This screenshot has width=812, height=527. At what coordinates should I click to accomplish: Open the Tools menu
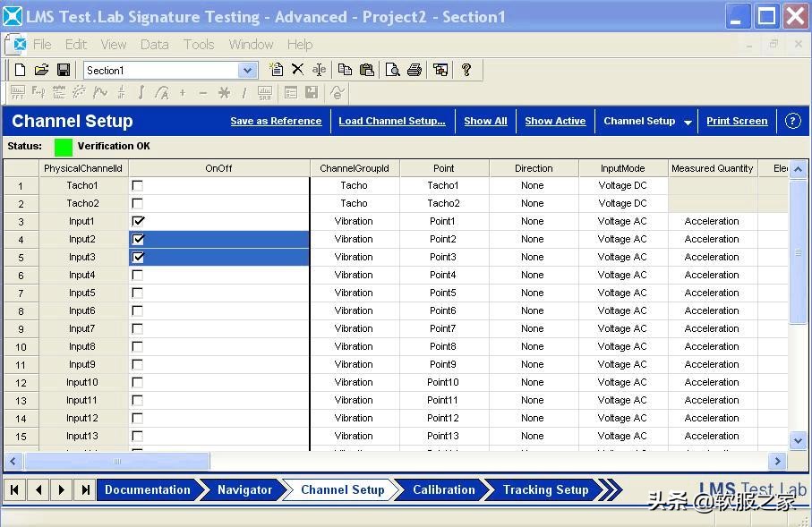[x=199, y=45]
